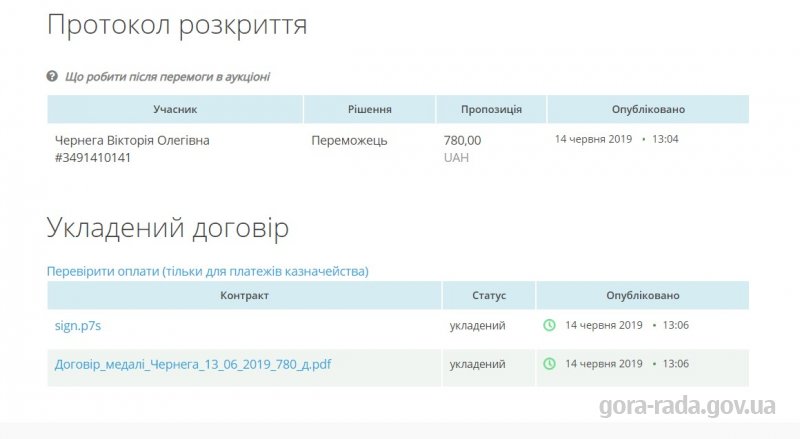This screenshot has height=439, width=800.
Task: Click 'Опубліковано' header in the protocol table
Action: click(x=648, y=109)
